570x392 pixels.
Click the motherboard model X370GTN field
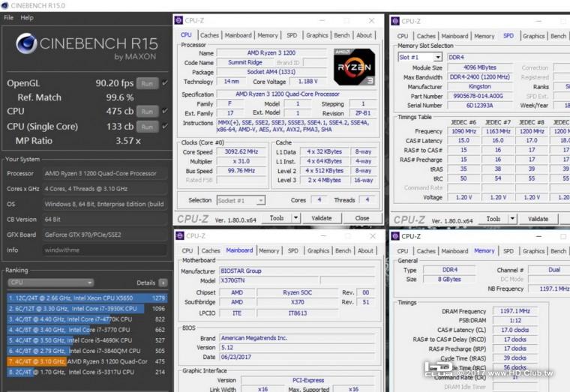click(x=269, y=280)
